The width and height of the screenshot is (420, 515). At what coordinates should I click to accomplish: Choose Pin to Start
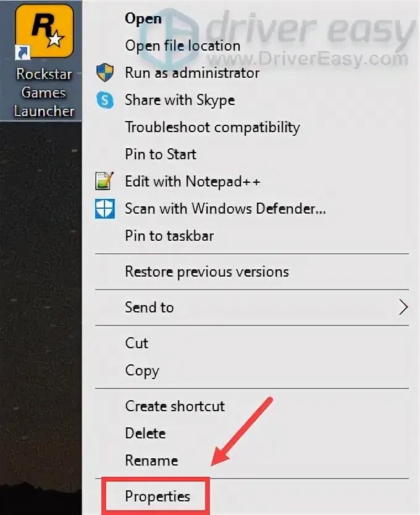click(x=161, y=154)
